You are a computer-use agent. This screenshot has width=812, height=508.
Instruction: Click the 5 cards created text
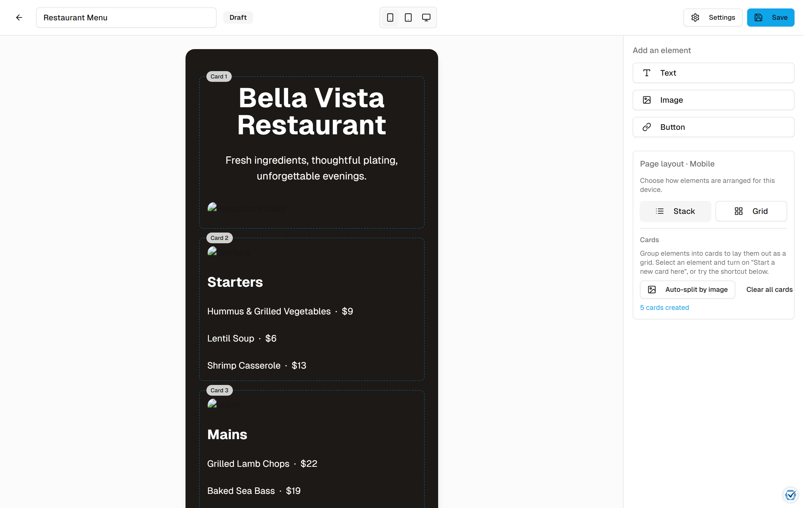(664, 307)
